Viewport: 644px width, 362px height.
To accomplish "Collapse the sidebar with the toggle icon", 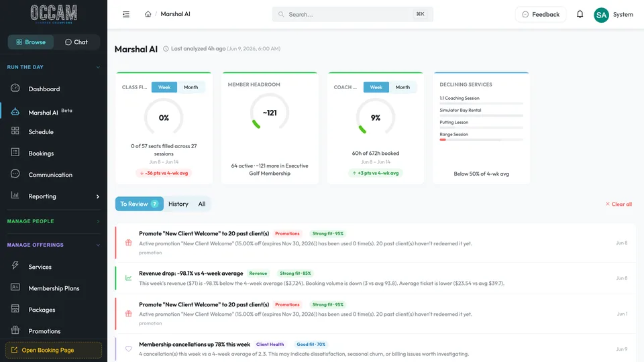I will tap(126, 14).
